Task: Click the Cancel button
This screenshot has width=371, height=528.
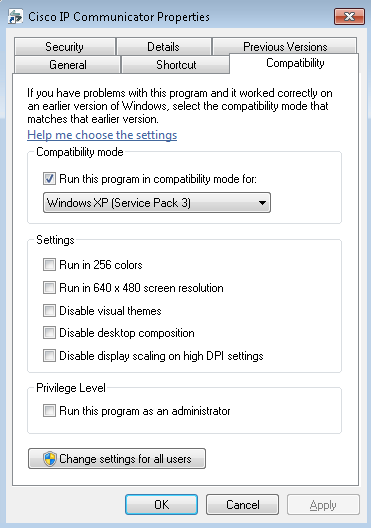Action: pos(242,504)
